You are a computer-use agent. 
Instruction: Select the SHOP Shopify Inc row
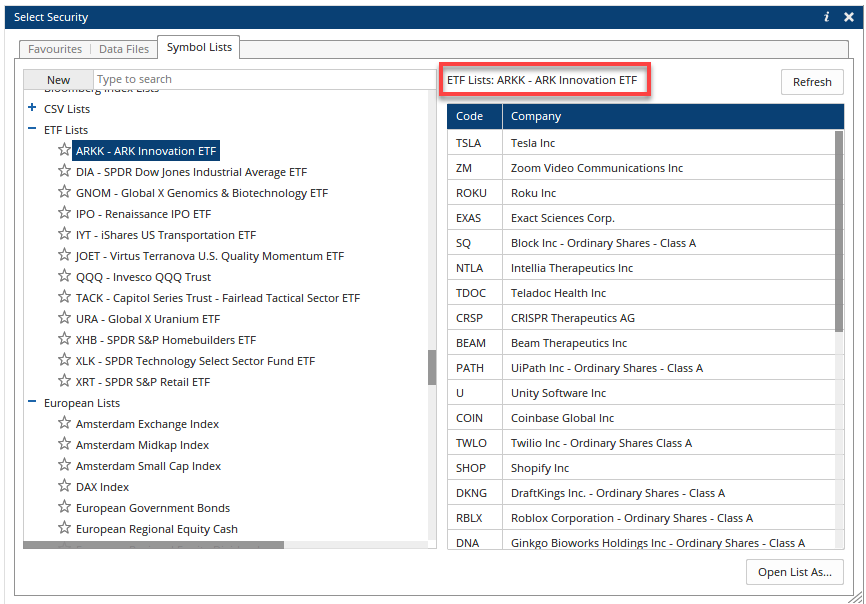click(641, 468)
